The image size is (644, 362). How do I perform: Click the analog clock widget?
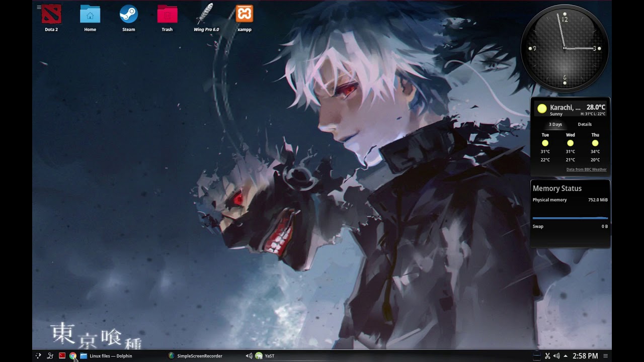tap(565, 48)
